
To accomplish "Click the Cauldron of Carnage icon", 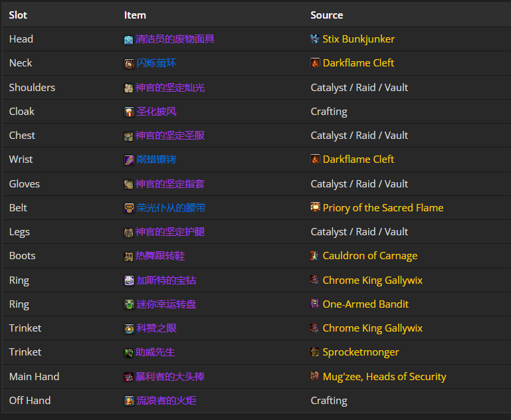I will click(x=315, y=256).
